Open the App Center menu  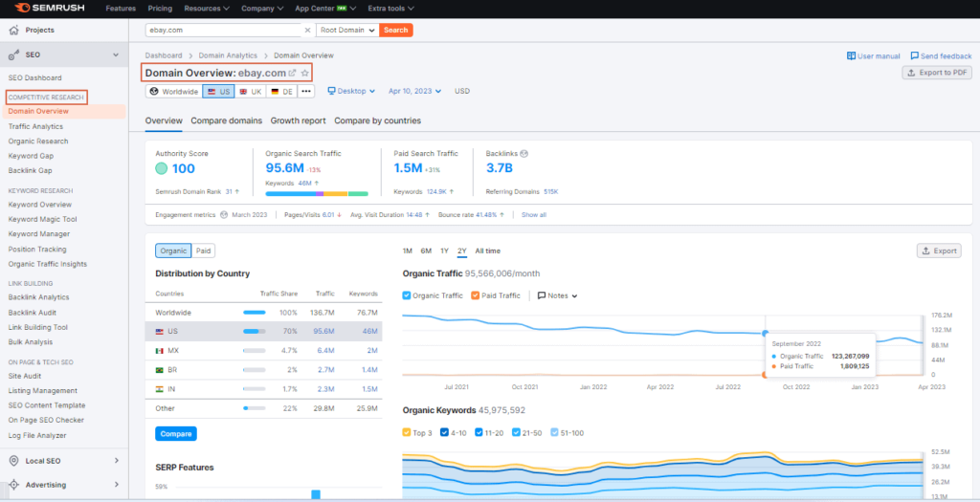325,9
